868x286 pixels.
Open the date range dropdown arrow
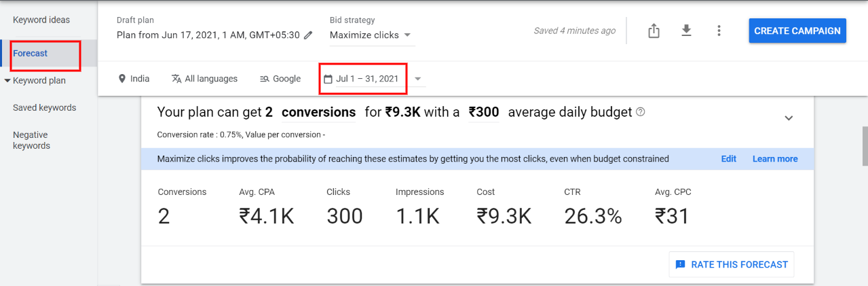click(418, 79)
